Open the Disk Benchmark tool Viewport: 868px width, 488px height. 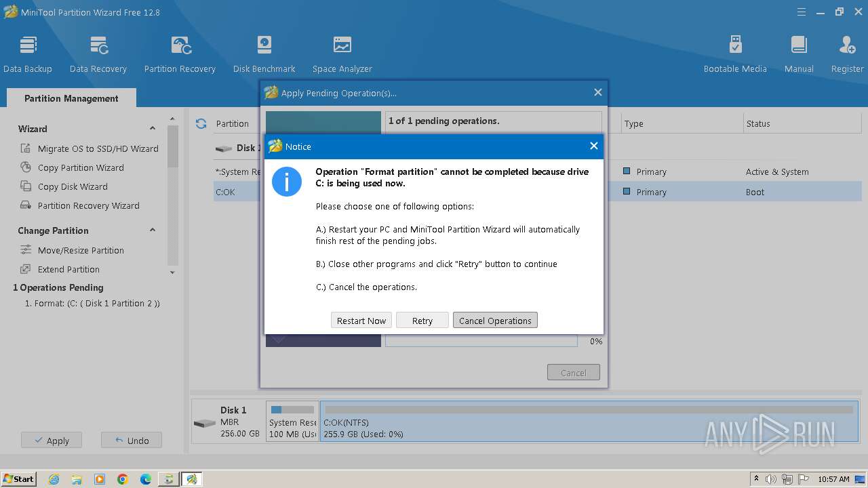point(264,54)
